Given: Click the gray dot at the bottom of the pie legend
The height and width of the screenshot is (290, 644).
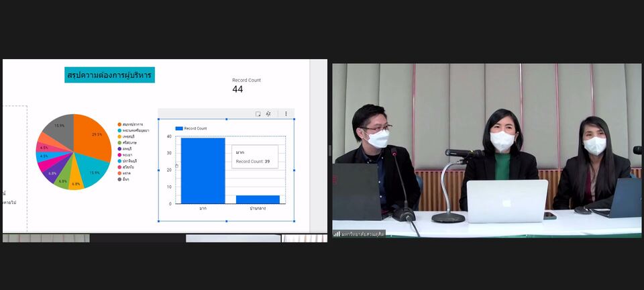Looking at the screenshot, I should click(x=119, y=179).
